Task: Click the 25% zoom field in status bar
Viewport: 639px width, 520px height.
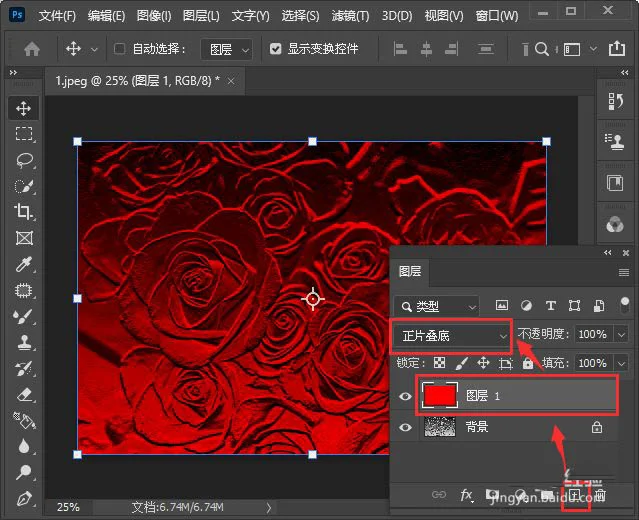Action: [68, 507]
